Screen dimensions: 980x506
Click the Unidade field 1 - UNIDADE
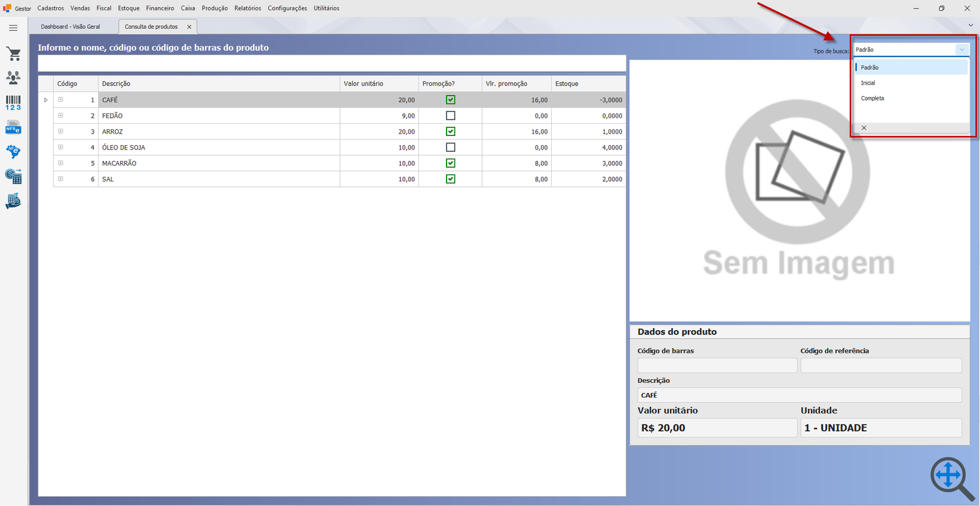[x=881, y=428]
